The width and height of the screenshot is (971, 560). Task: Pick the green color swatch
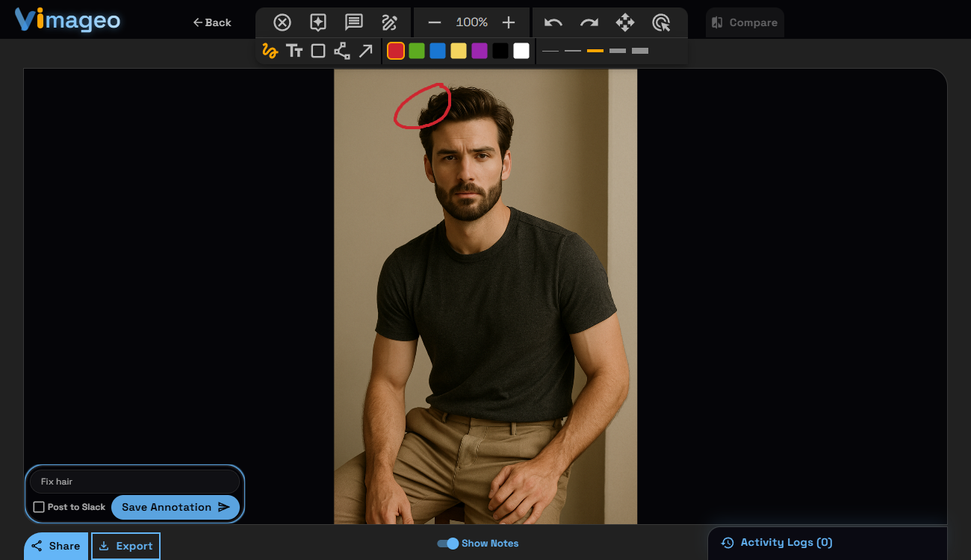point(417,51)
